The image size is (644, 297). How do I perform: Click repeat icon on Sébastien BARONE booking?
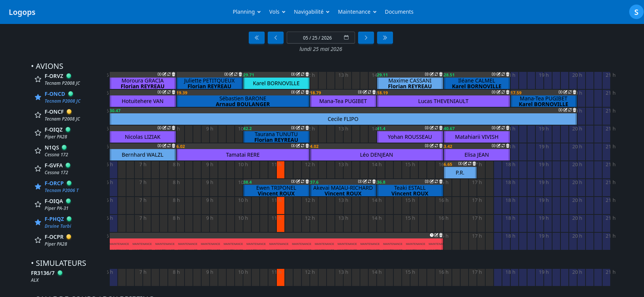coord(303,92)
